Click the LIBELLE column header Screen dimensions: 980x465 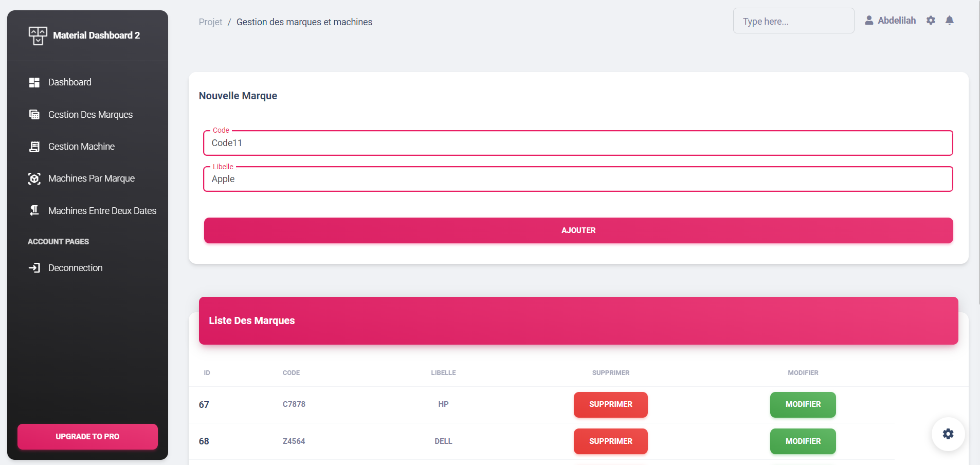[443, 373]
